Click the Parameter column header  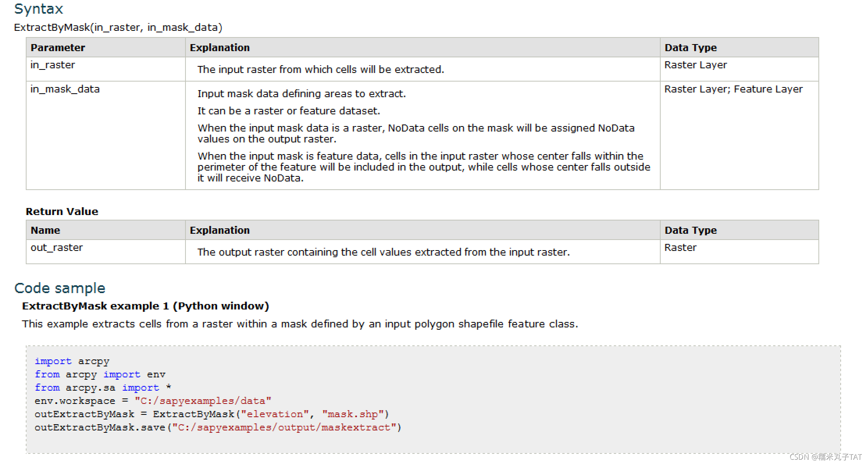tap(58, 48)
